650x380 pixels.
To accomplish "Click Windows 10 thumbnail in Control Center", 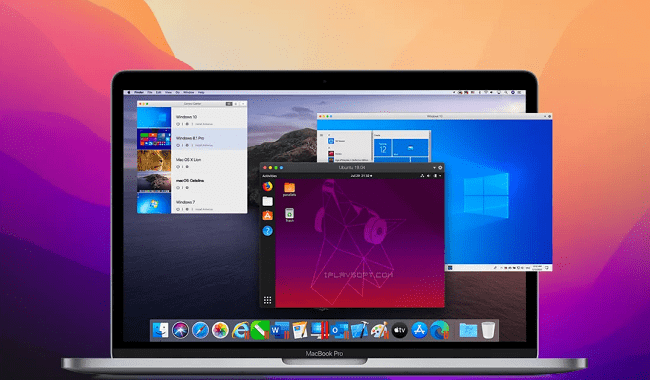I will [154, 117].
